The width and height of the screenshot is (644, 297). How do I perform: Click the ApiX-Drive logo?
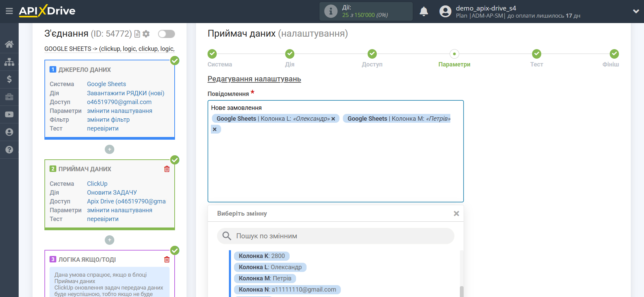(x=47, y=11)
